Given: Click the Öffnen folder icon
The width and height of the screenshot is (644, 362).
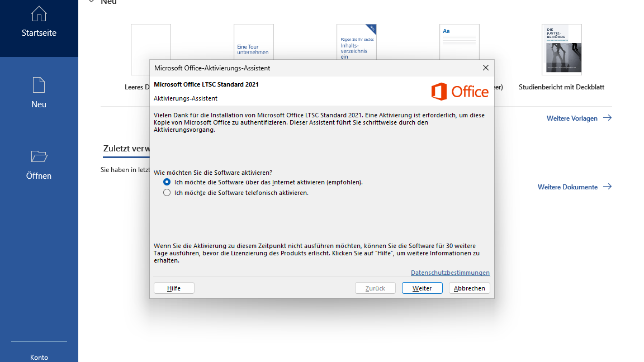Looking at the screenshot, I should [39, 156].
